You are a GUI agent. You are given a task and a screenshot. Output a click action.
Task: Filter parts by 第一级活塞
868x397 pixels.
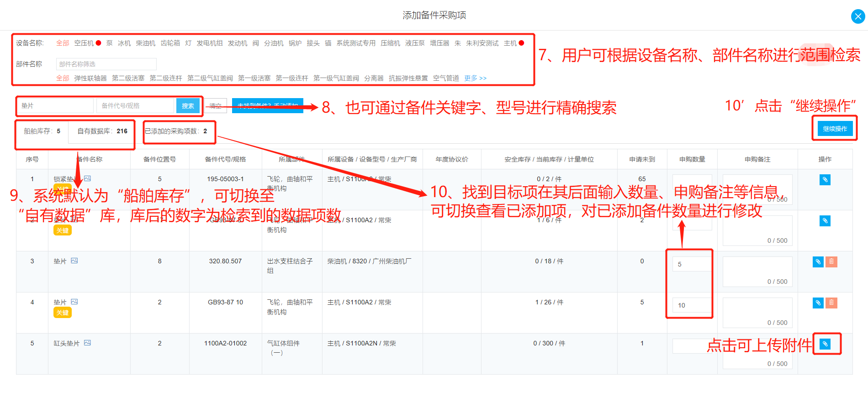click(x=254, y=78)
